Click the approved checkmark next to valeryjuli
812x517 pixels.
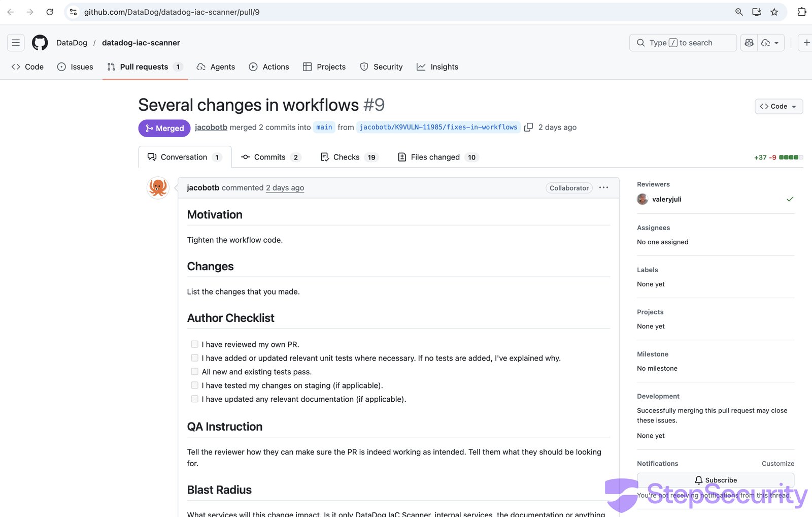tap(790, 199)
